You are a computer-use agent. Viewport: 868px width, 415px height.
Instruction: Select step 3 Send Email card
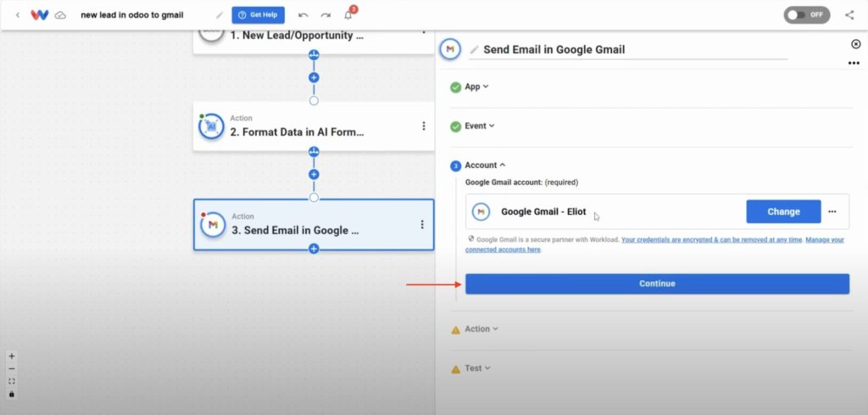[314, 224]
